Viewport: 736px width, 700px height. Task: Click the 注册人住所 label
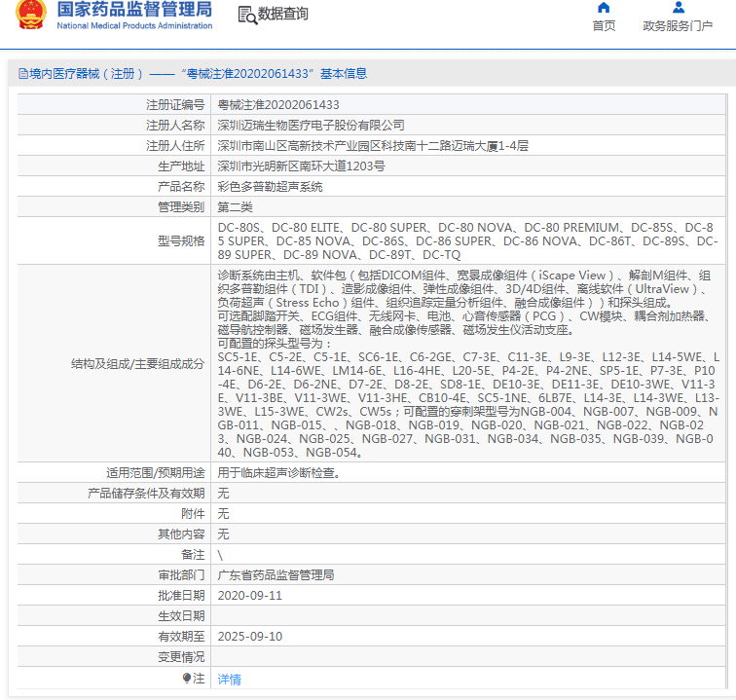point(175,146)
